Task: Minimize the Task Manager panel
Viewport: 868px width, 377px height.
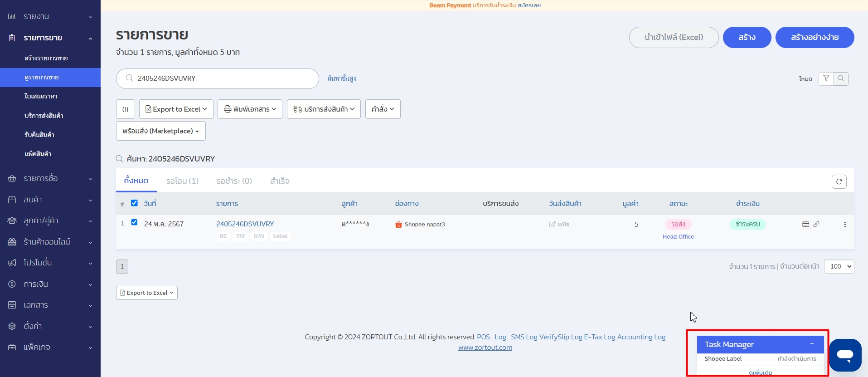Action: [812, 344]
